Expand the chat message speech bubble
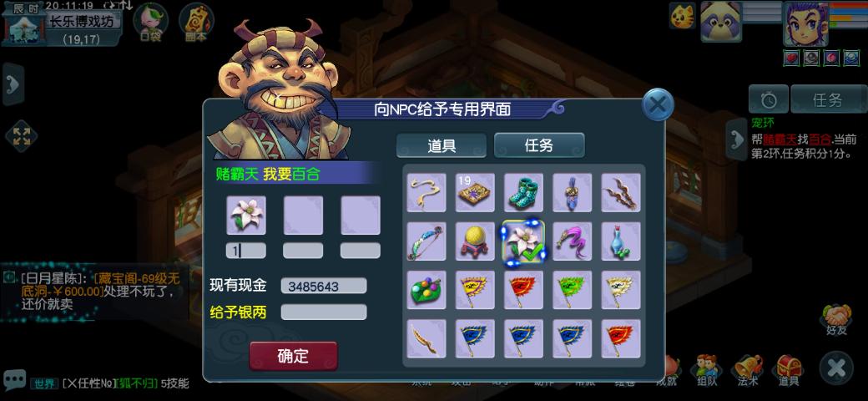Image resolution: width=868 pixels, height=401 pixels. pyautogui.click(x=13, y=379)
